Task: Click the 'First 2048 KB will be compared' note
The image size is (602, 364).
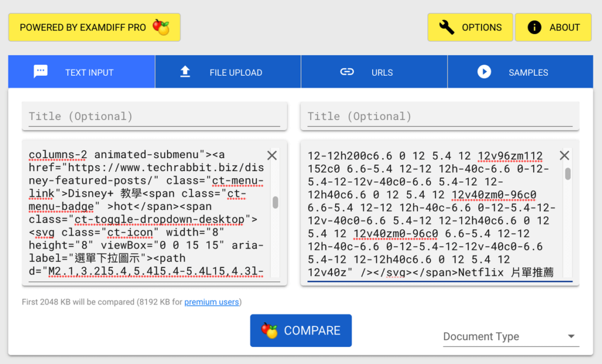Action: point(132,302)
